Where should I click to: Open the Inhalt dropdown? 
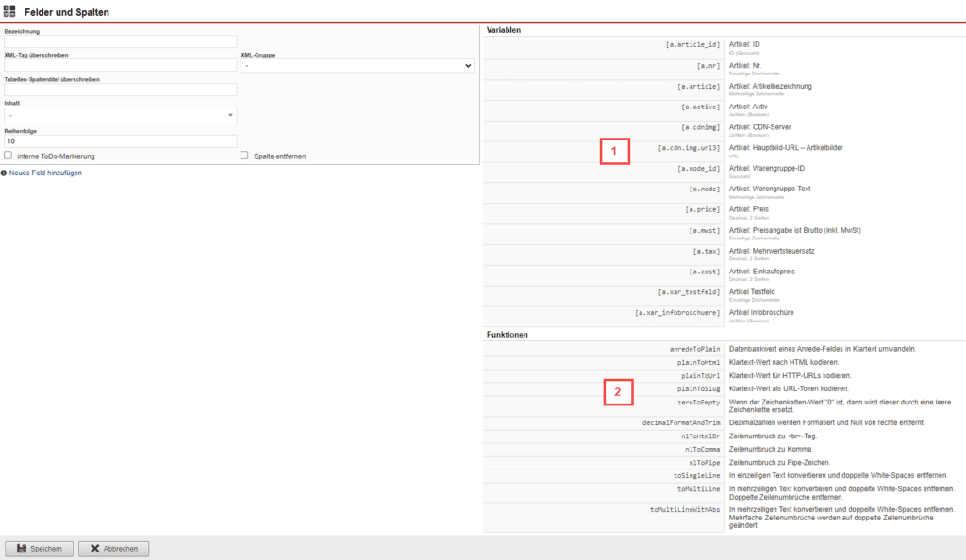click(x=120, y=114)
